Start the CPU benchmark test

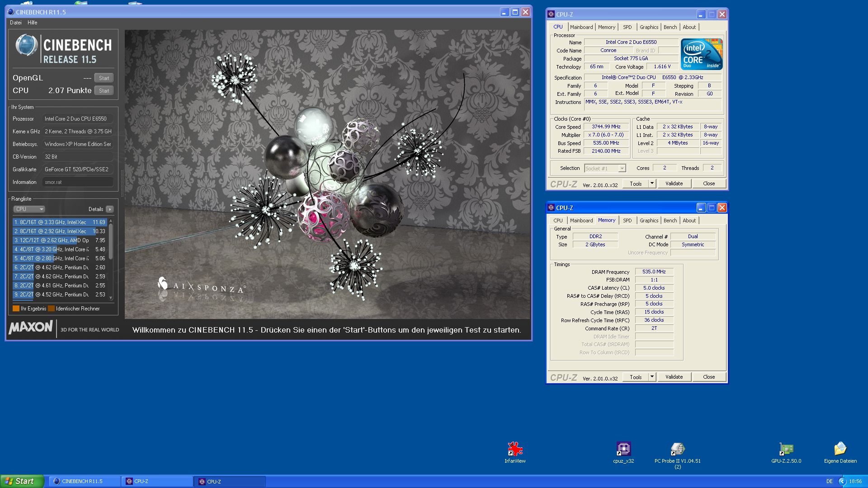[x=104, y=91]
